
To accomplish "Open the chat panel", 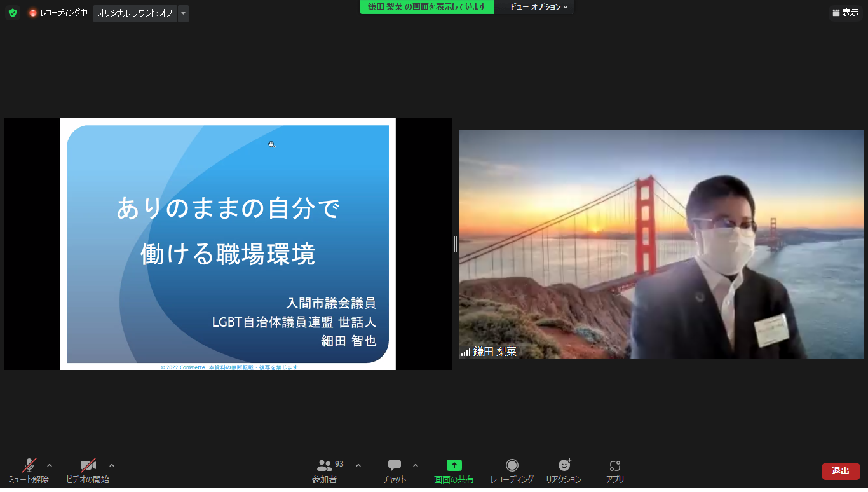I will coord(395,465).
